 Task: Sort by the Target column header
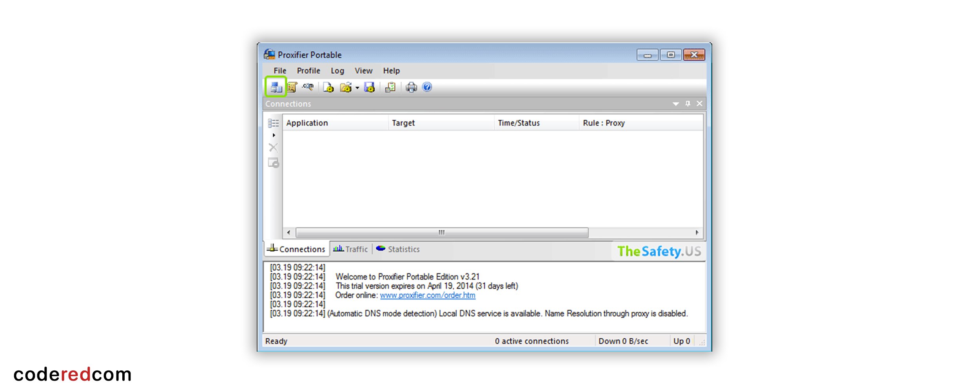click(x=441, y=123)
